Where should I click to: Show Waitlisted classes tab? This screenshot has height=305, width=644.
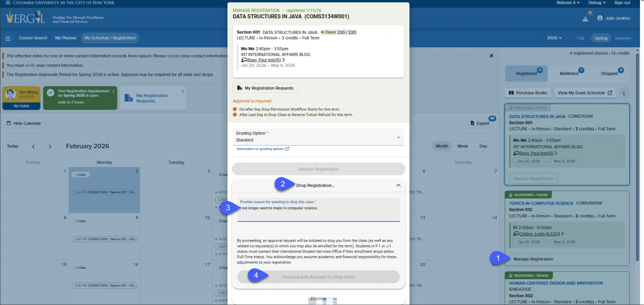569,74
